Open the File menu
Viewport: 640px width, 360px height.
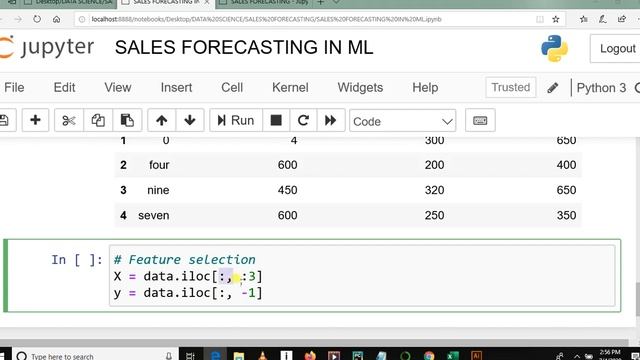(14, 87)
